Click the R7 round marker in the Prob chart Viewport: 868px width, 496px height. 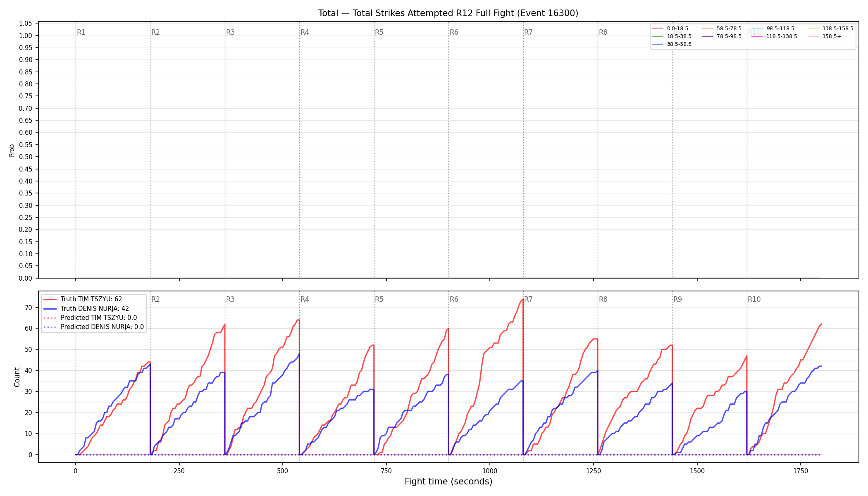tap(528, 32)
